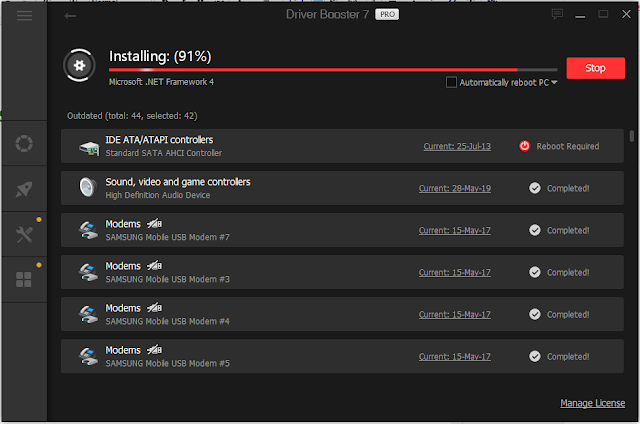The width and height of the screenshot is (640, 424).
Task: Click the red installation progress bar
Action: click(333, 70)
